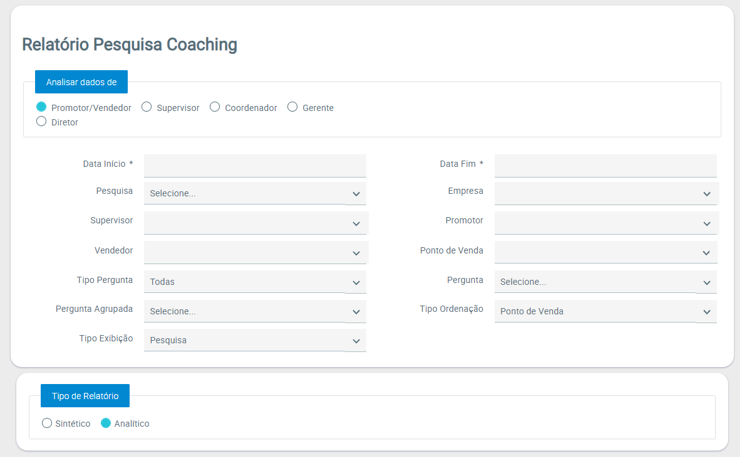The height and width of the screenshot is (457, 740).
Task: Expand the Ponto de Venda dropdown
Action: (605, 252)
